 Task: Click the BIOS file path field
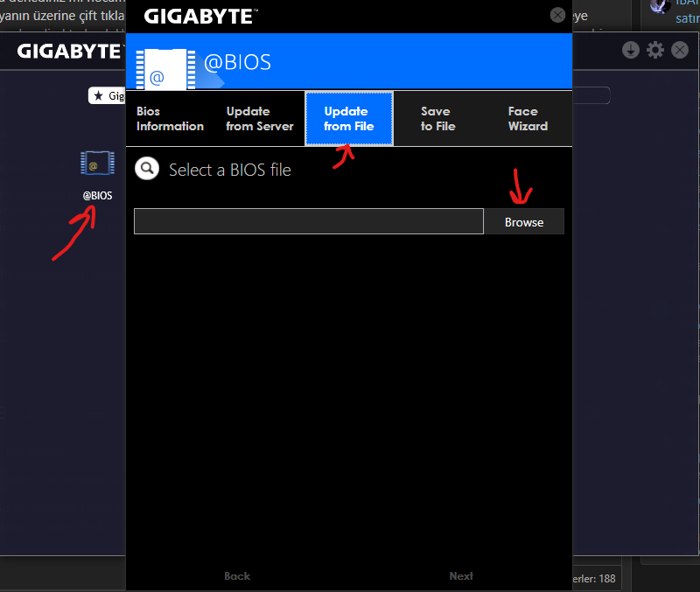tap(309, 221)
